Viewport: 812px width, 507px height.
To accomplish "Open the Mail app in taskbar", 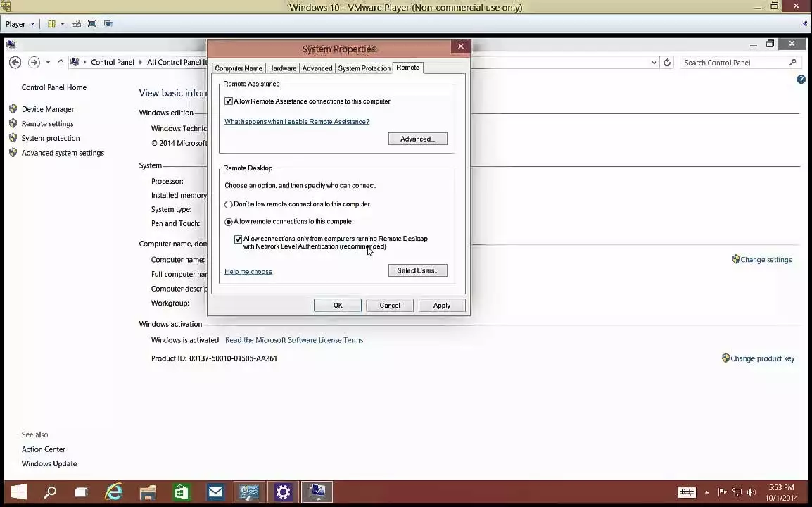I will [x=215, y=492].
